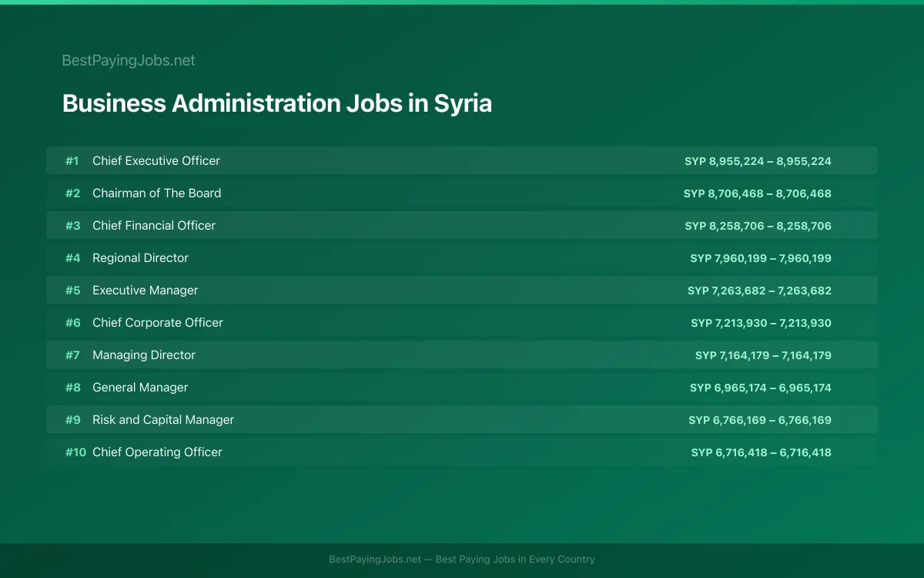Screen dimensions: 924x578
Task: Select the Chief Executive Officer job title
Action: click(156, 160)
